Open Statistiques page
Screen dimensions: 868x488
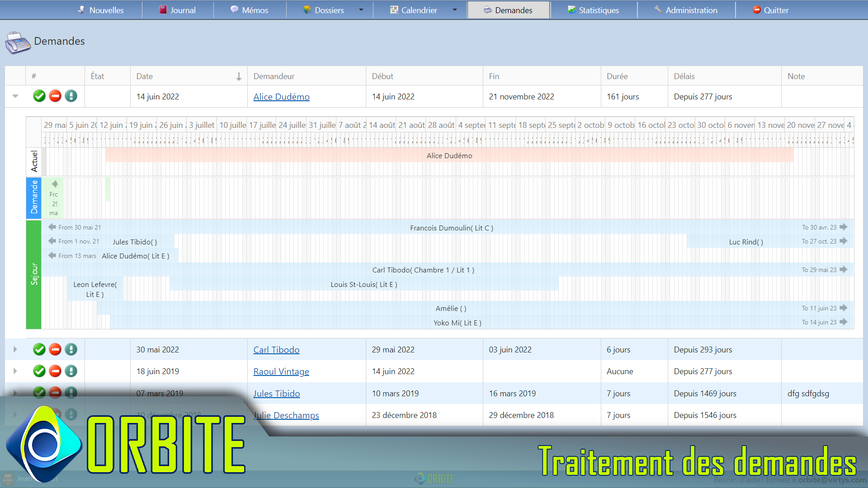pos(593,10)
